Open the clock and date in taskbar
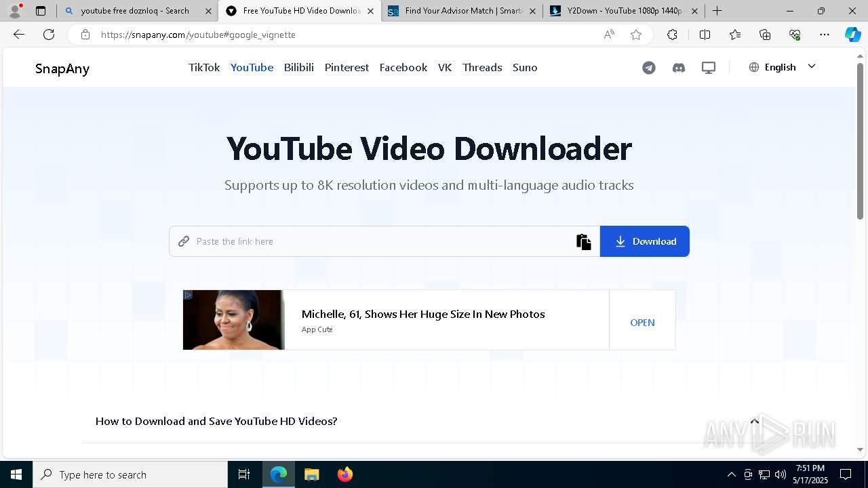Screen dimensions: 868x488 (810, 474)
